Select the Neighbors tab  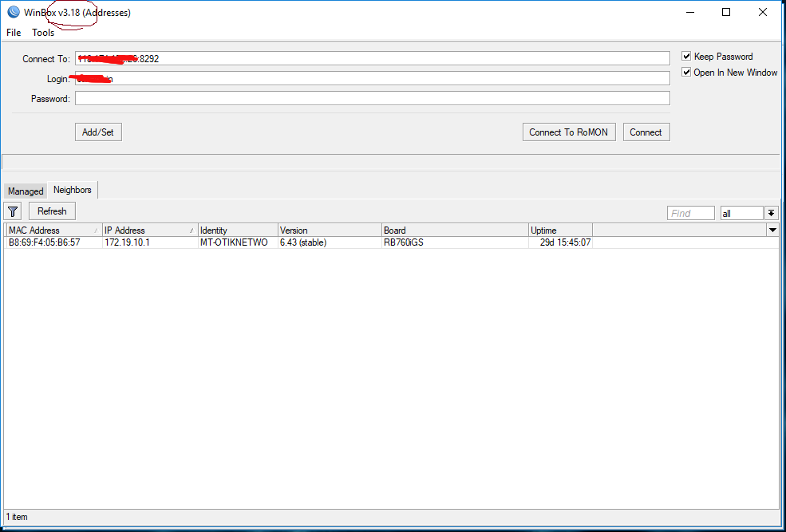point(72,190)
